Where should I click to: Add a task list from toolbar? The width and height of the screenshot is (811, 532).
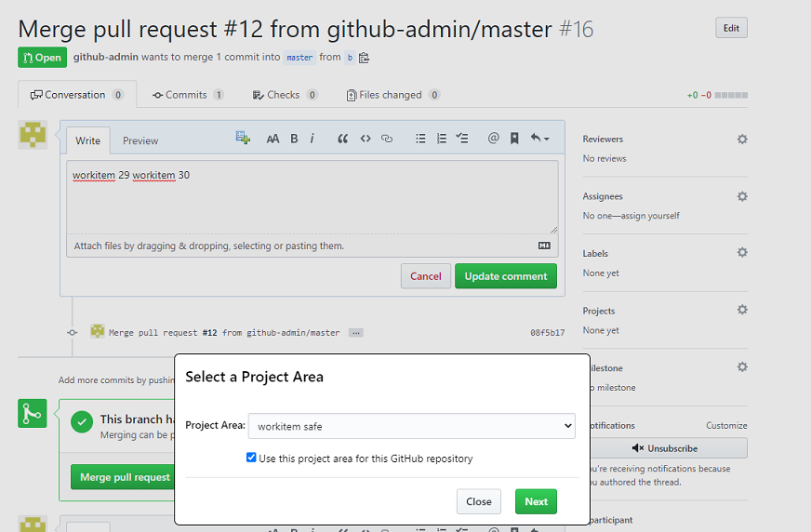462,138
